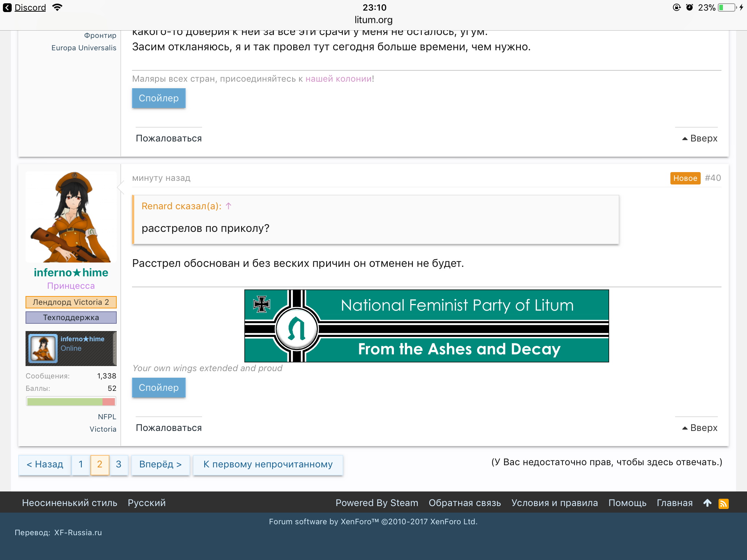Click the green-red reputation bar
This screenshot has width=747, height=560.
tap(71, 401)
